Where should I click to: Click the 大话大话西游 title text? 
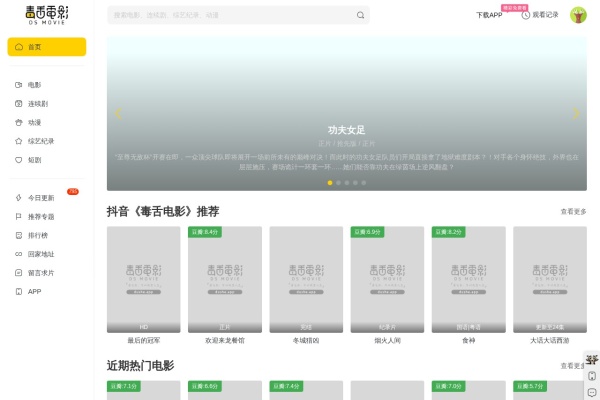[550, 340]
